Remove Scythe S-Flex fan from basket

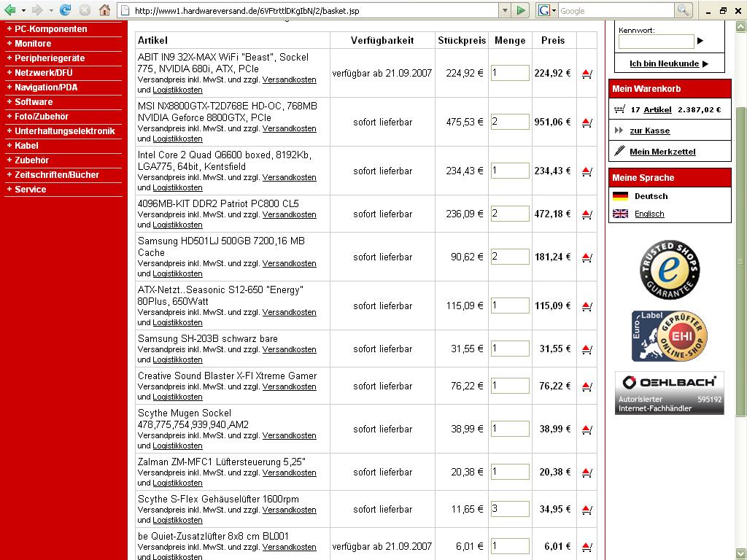pyautogui.click(x=587, y=510)
